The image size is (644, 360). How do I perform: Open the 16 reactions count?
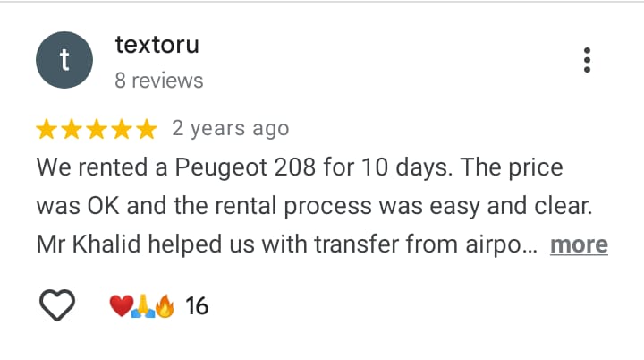pyautogui.click(x=197, y=306)
